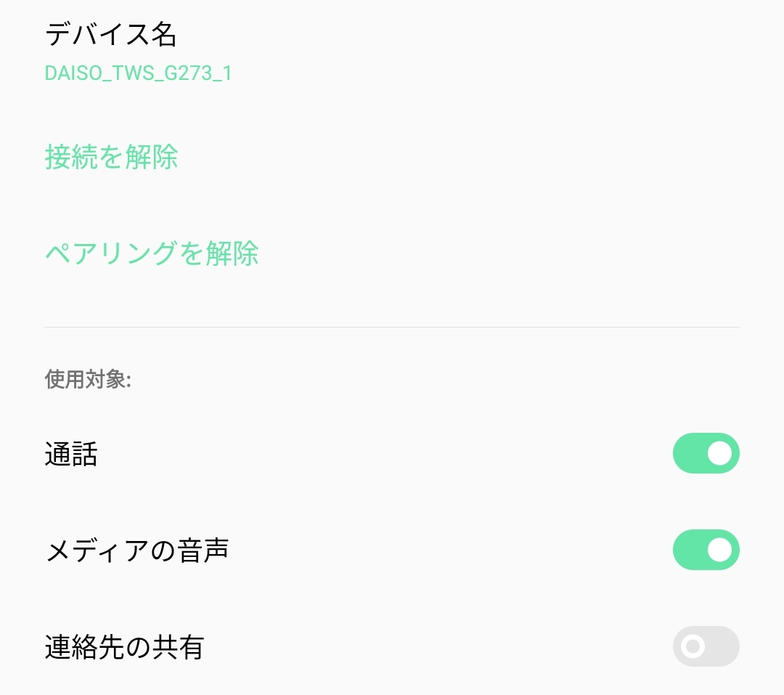Edit the device name DAISO_TWS_G273_1
Viewport: 784px width, 695px height.
(138, 73)
